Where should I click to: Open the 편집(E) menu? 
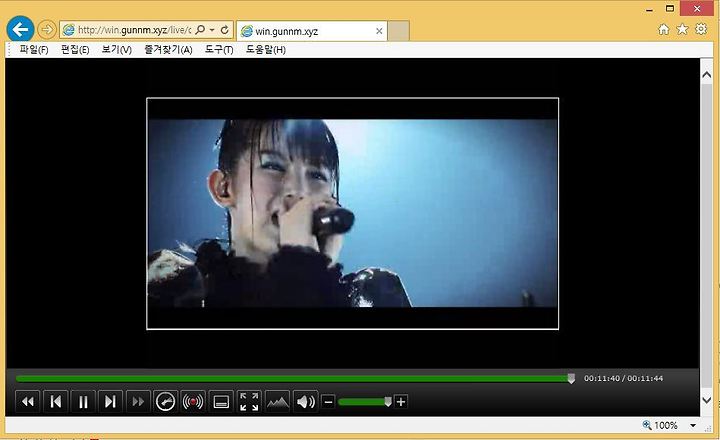pos(75,50)
